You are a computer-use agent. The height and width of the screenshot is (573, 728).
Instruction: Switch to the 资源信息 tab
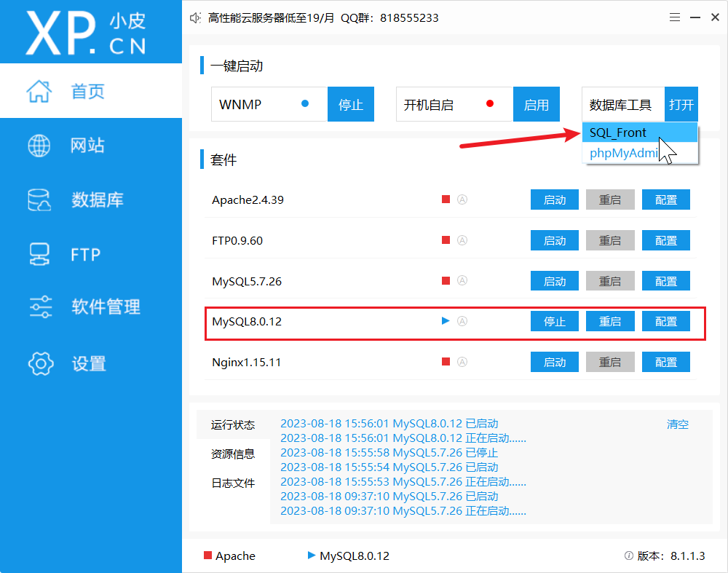[x=233, y=454]
